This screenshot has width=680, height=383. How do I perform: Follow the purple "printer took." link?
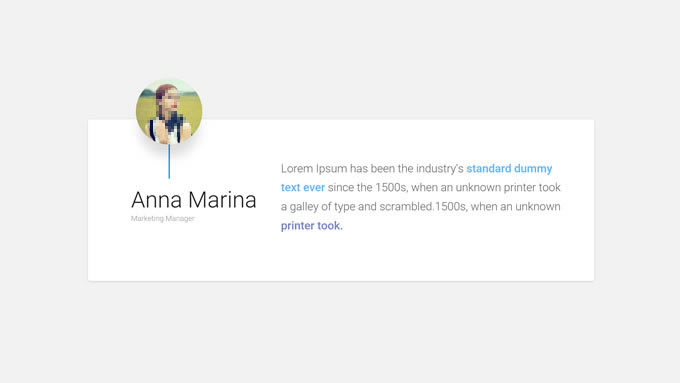[x=312, y=226]
